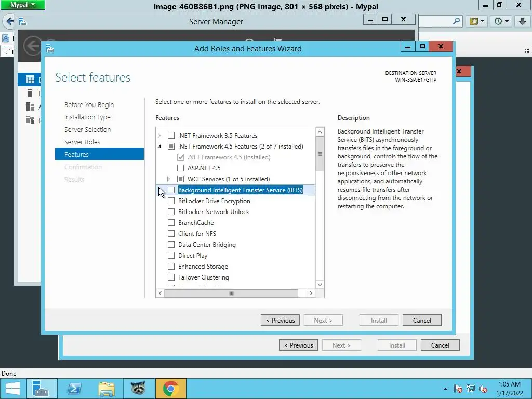Viewport: 532px width, 399px height.
Task: Open Chrome from the taskbar
Action: click(170, 389)
